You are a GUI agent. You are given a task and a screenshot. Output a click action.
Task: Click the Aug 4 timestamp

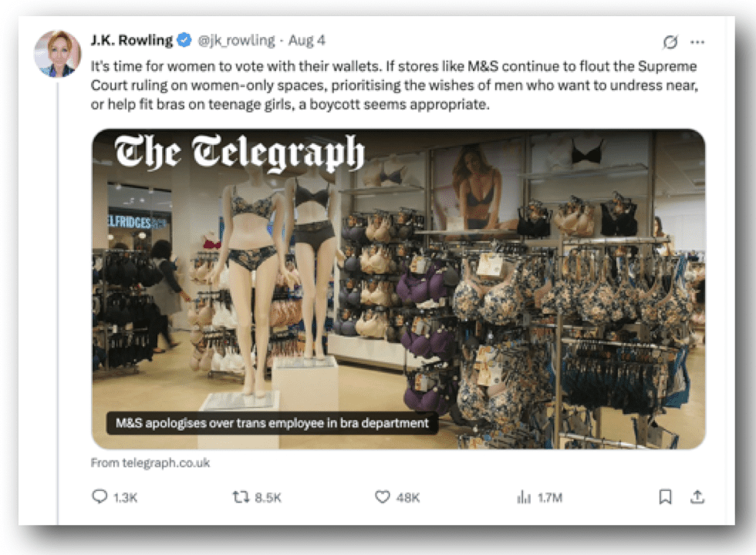click(307, 40)
